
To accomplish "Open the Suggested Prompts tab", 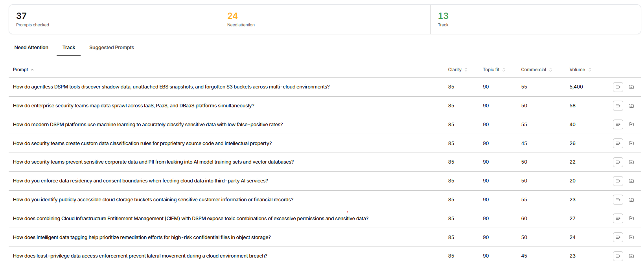I will [x=112, y=48].
